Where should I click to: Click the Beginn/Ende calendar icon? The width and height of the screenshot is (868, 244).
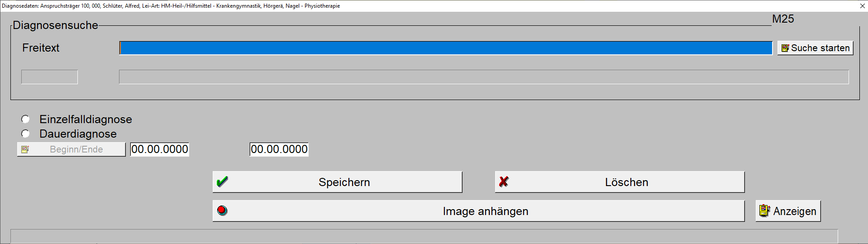tap(25, 149)
